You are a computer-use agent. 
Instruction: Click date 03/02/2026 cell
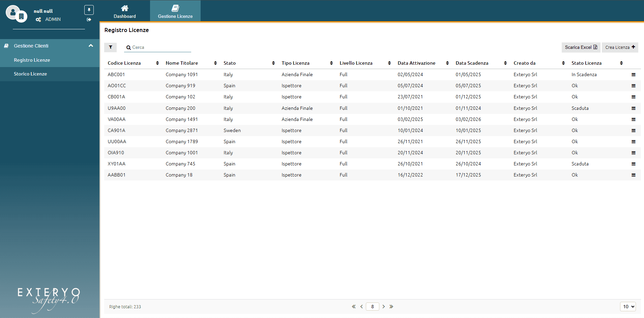(x=468, y=119)
